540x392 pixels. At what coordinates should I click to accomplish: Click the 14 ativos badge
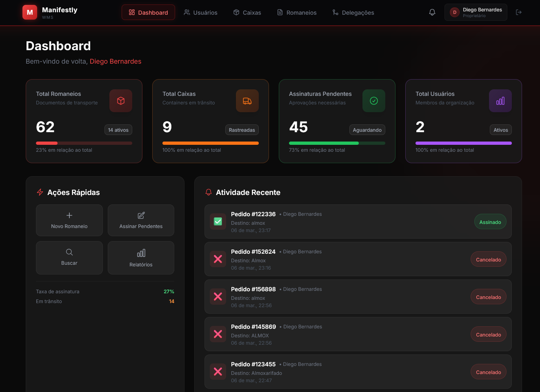point(118,130)
